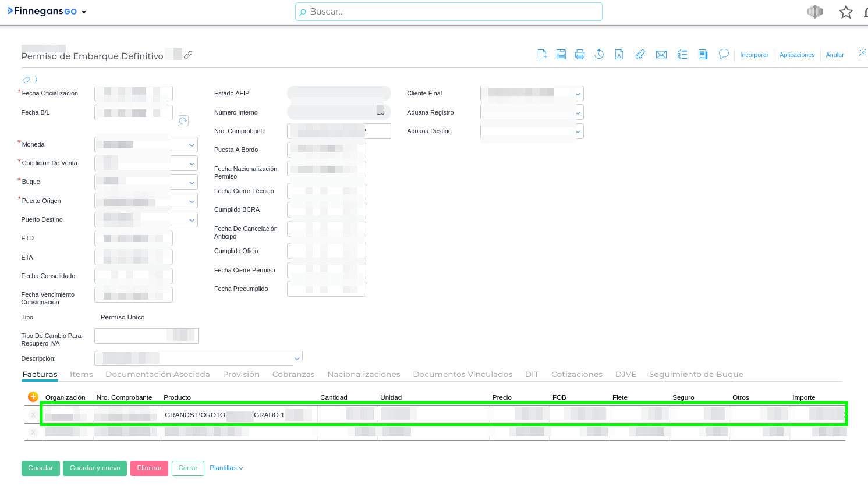Open the Cobranzas tab
Viewport: 868px width, 487px height.
tap(293, 374)
